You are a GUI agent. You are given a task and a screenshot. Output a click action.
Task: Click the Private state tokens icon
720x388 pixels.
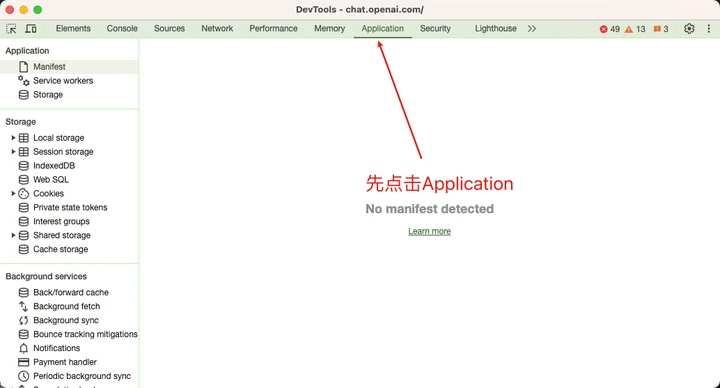pyautogui.click(x=23, y=208)
